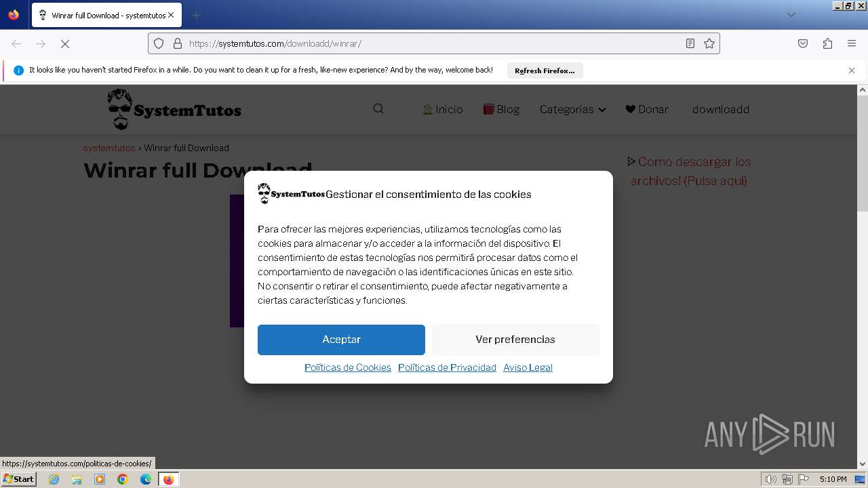Screen dimensions: 868x488
Task: Bookmark this page with star icon
Action: [x=709, y=43]
